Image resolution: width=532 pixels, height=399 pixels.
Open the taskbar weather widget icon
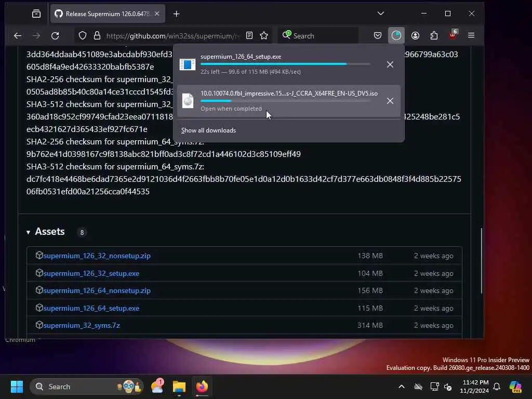coord(157,387)
